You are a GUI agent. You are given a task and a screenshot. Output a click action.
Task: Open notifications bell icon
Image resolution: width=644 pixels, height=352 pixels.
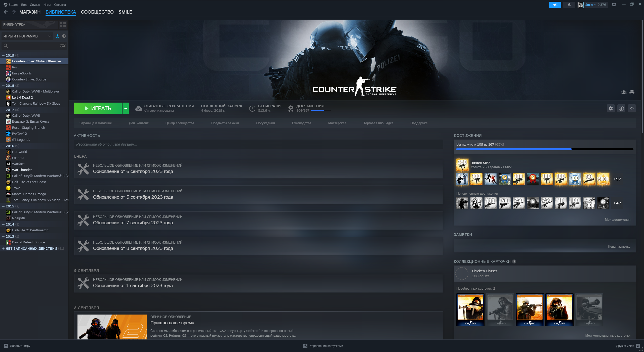[x=569, y=5]
